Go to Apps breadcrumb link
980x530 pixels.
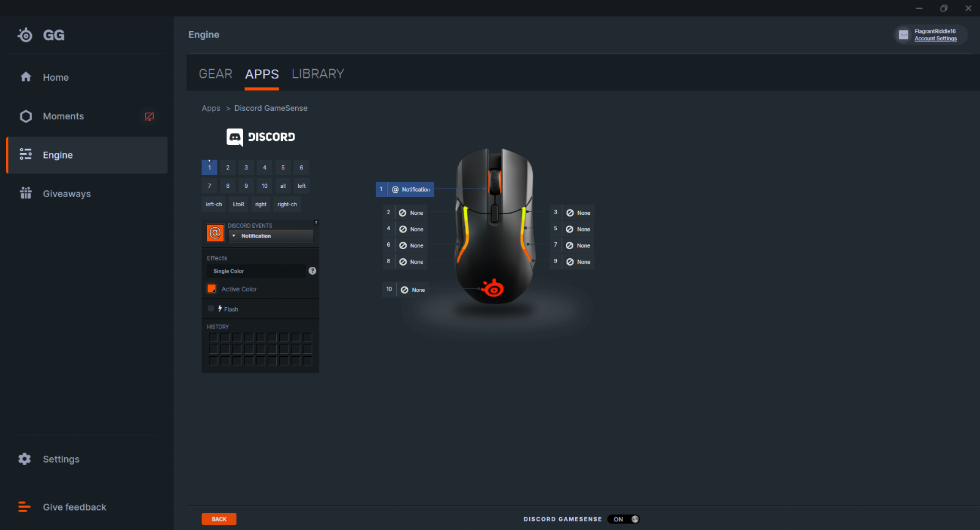click(211, 108)
